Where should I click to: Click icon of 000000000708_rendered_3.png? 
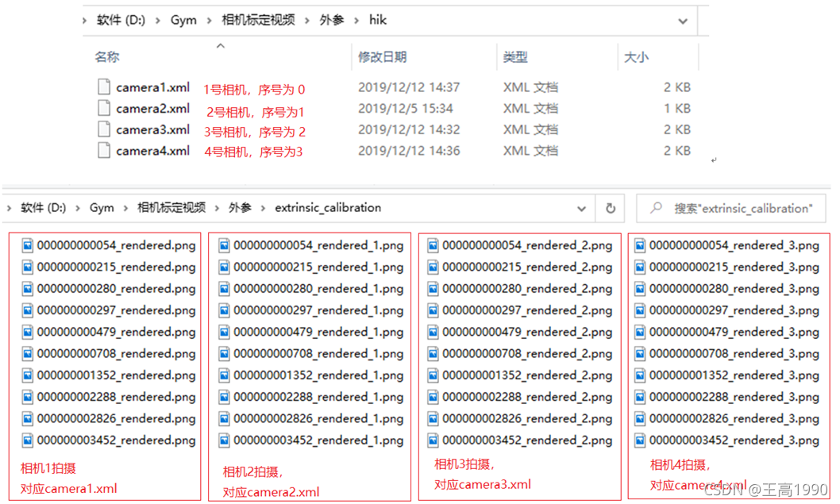coord(640,353)
